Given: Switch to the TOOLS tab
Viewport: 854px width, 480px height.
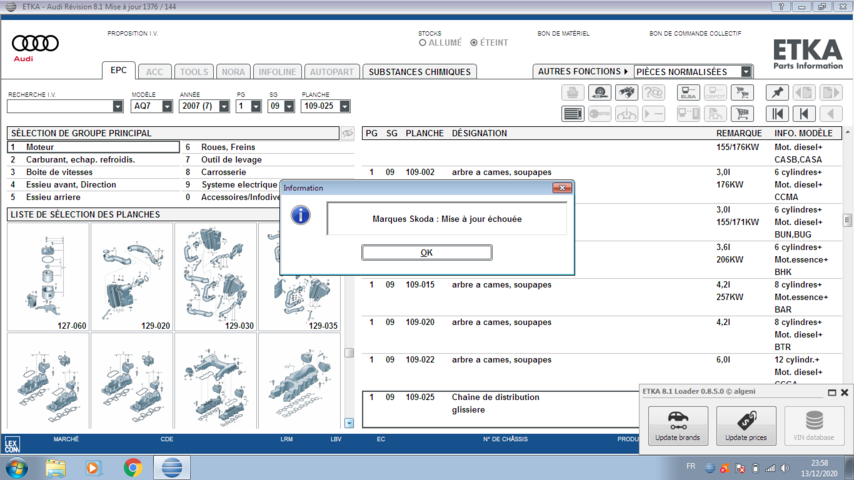Looking at the screenshot, I should pos(194,72).
